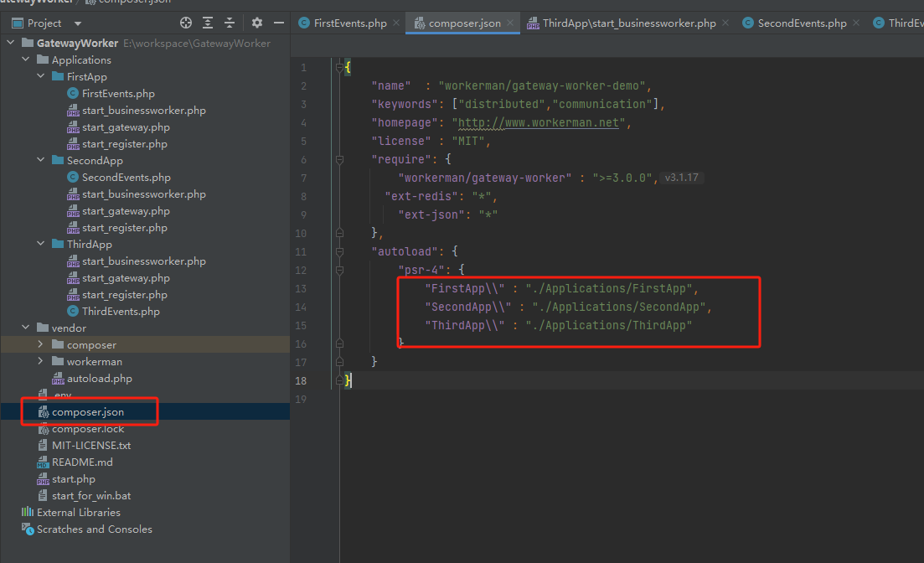This screenshot has width=924, height=563.
Task: Select start_register.php under SecondApp
Action: (124, 228)
